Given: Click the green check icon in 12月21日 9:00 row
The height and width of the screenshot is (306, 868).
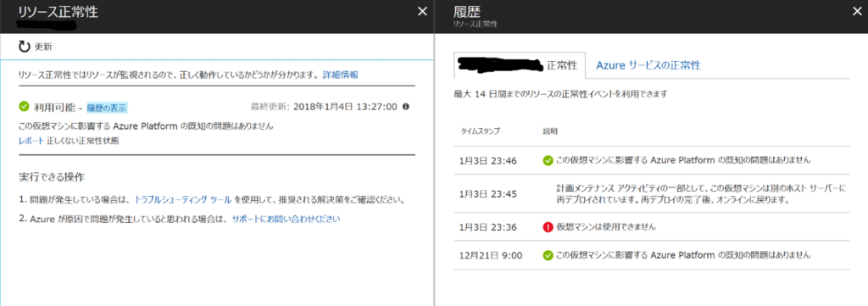Looking at the screenshot, I should point(548,255).
